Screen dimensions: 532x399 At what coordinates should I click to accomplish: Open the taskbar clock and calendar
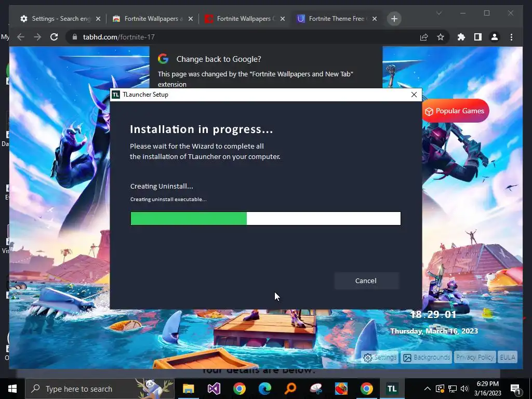point(487,389)
